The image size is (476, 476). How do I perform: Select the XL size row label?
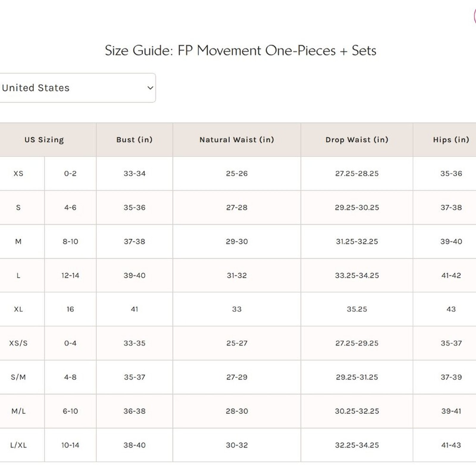click(18, 309)
